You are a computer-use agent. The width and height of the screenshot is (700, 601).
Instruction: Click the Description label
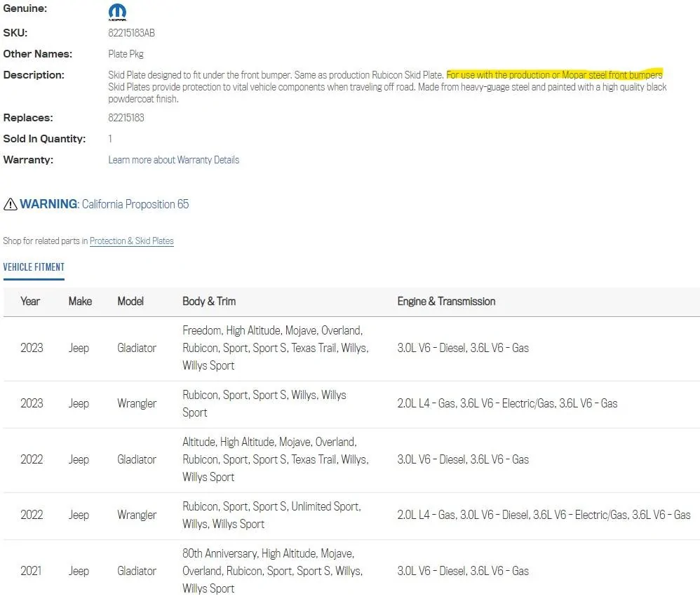(x=34, y=75)
